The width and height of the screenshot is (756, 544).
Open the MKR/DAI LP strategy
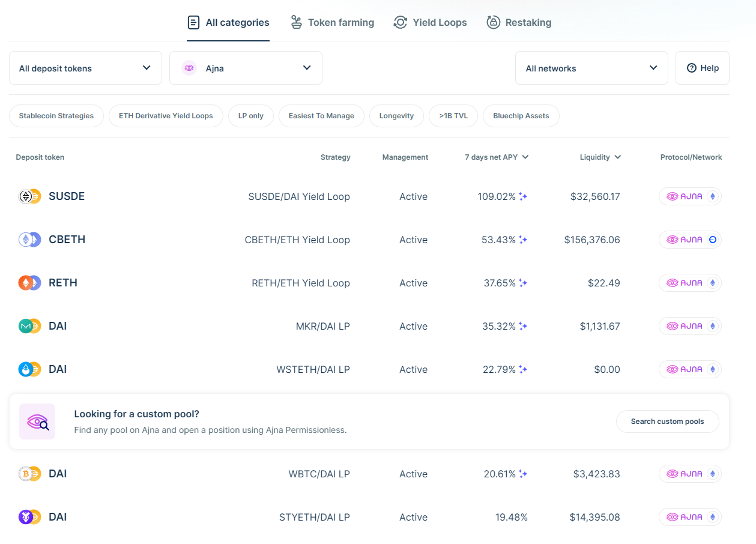(x=323, y=326)
